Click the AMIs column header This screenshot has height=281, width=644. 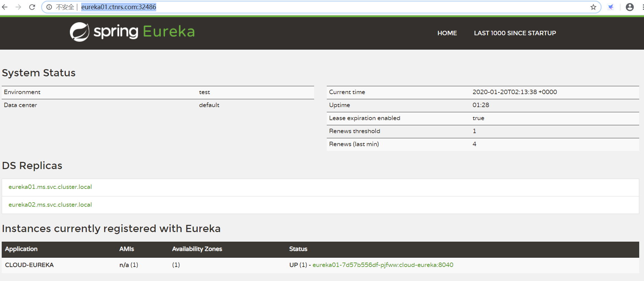[127, 249]
